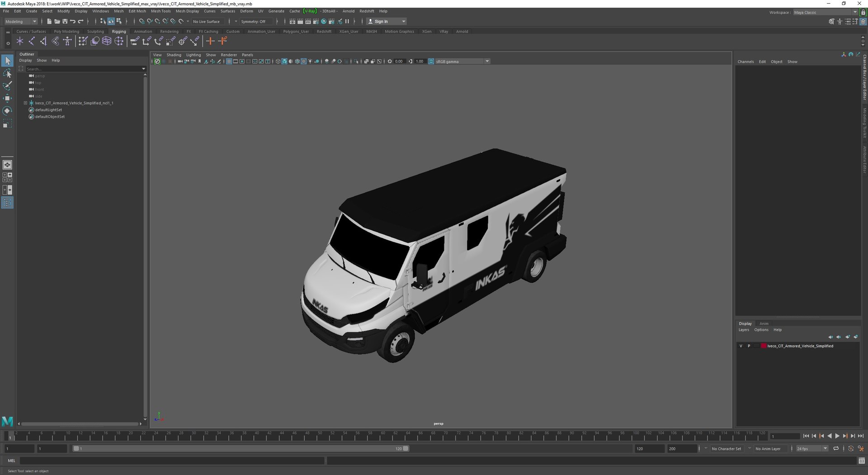Open Render Settings clapper-gear icon

tap(316, 21)
